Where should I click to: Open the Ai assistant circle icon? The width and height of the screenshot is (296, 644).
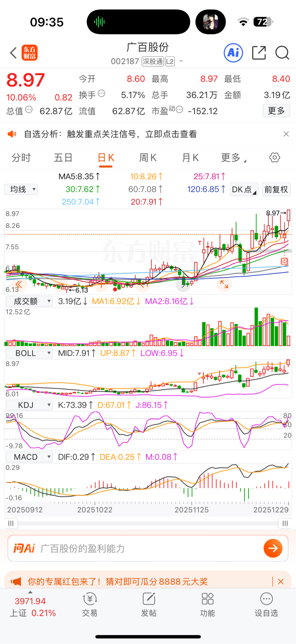234,52
